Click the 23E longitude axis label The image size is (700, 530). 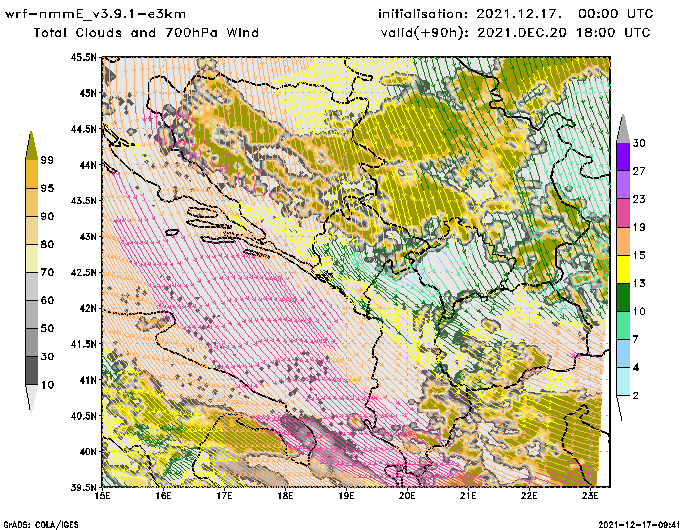pyautogui.click(x=590, y=496)
